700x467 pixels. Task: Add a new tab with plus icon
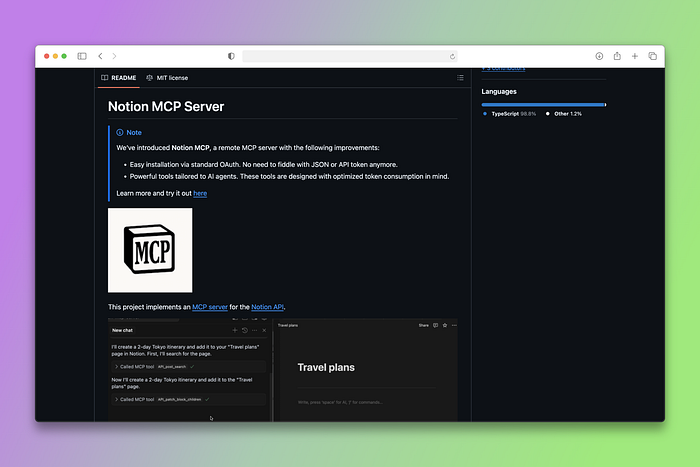click(x=634, y=56)
